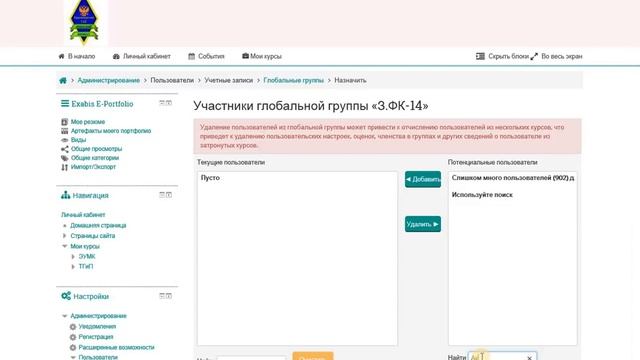Open Импорт/Экспорт link
This screenshot has height=360, width=640.
click(x=93, y=167)
